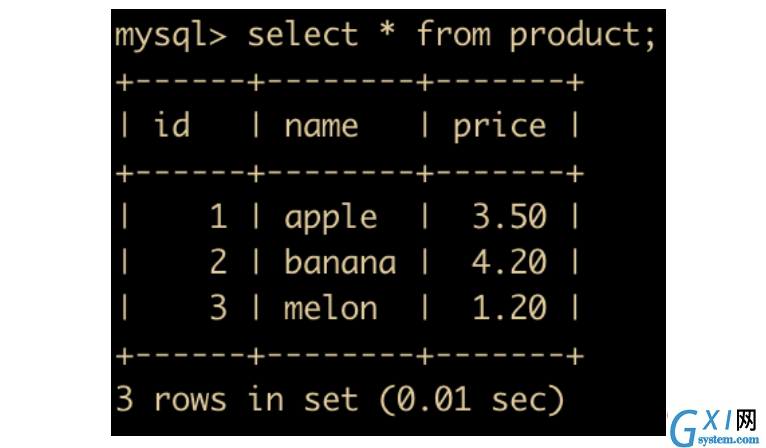The width and height of the screenshot is (766, 448).
Task: Click the 'system.com' link text
Action: click(728, 439)
